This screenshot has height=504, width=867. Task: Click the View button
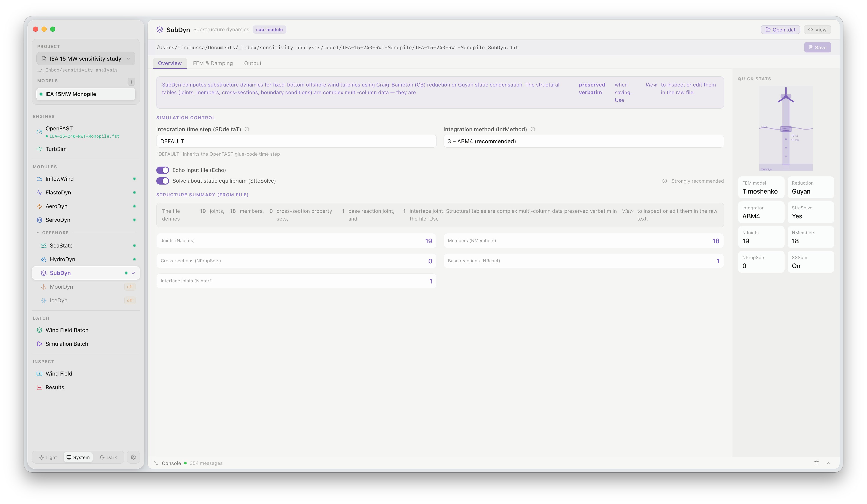coord(817,30)
